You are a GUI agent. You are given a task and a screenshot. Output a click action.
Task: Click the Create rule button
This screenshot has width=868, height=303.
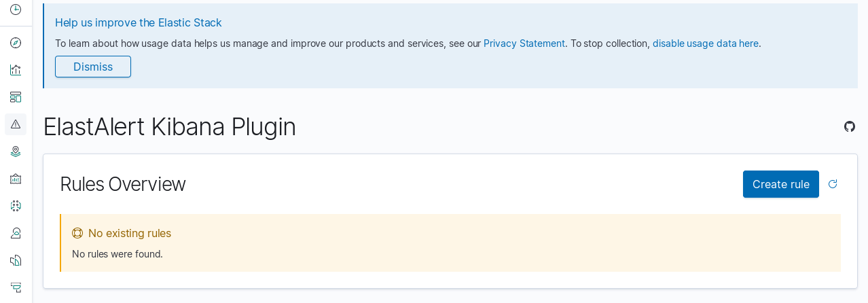[781, 184]
